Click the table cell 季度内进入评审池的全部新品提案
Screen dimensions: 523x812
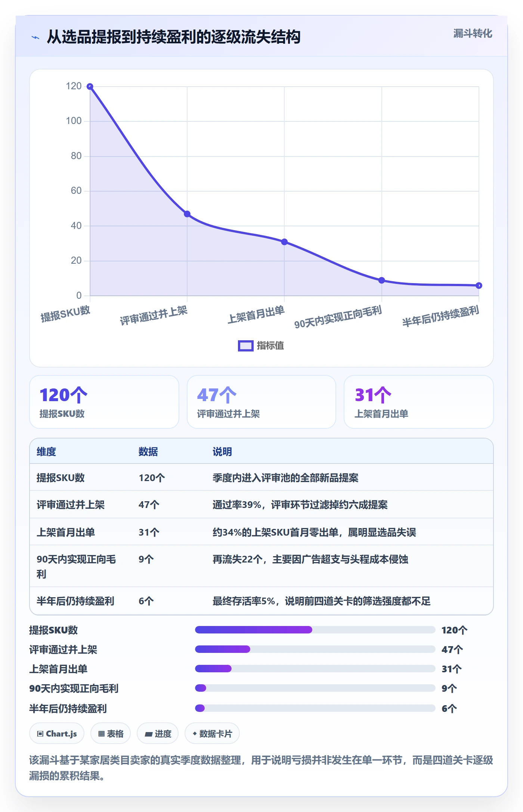[285, 478]
